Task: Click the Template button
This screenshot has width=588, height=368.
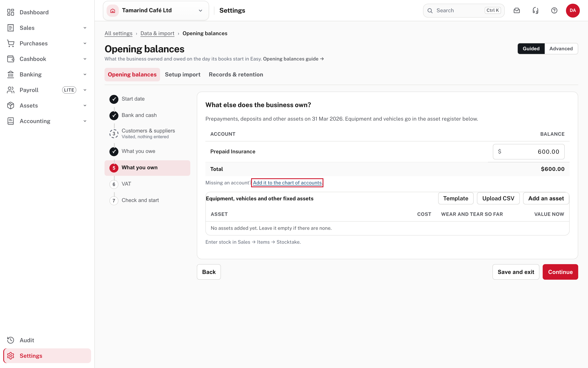Action: 455,198
